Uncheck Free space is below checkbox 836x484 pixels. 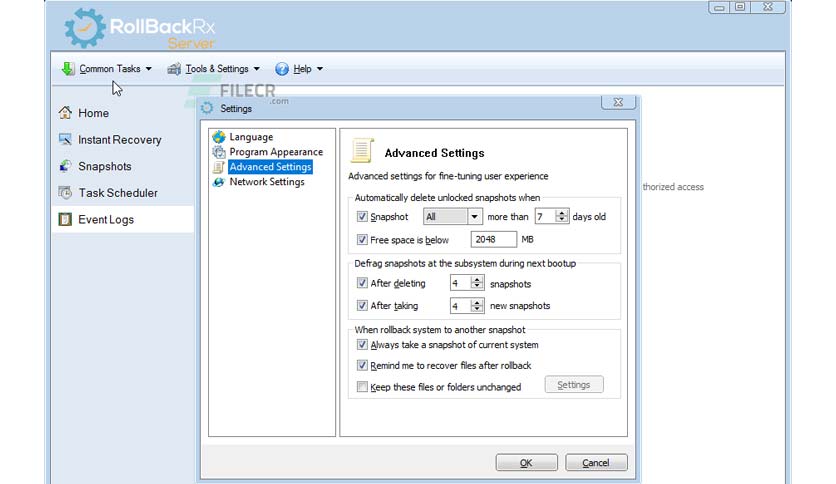click(362, 239)
